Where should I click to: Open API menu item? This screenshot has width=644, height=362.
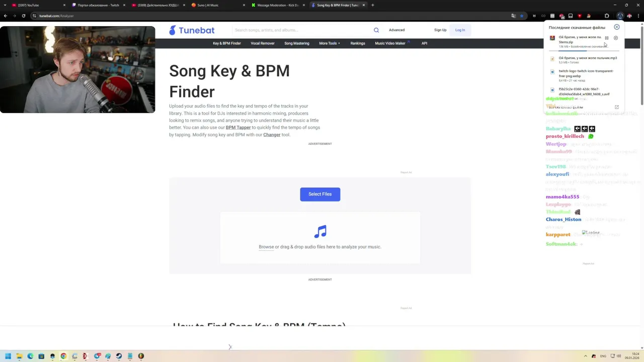[x=424, y=43]
